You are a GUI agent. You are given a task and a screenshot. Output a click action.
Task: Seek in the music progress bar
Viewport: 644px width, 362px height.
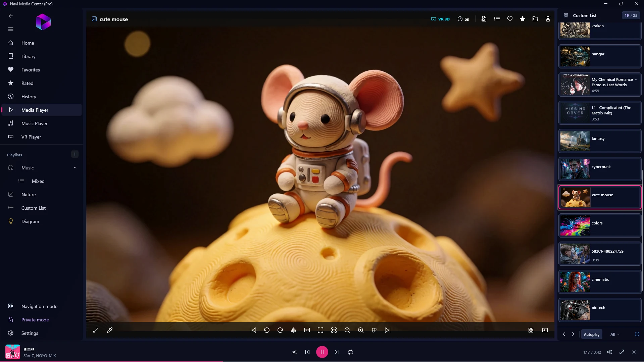click(322, 361)
